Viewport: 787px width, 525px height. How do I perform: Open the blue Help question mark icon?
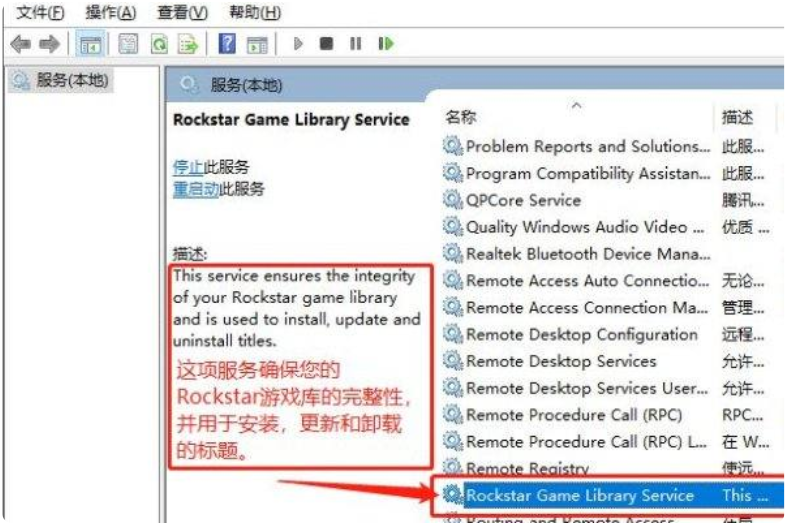[x=227, y=44]
